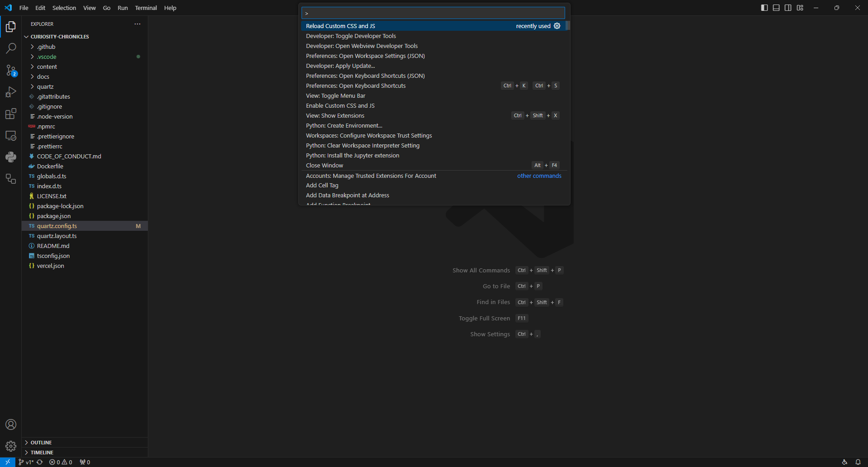This screenshot has width=868, height=467.
Task: Open quartz.config.ts file
Action: point(85,226)
